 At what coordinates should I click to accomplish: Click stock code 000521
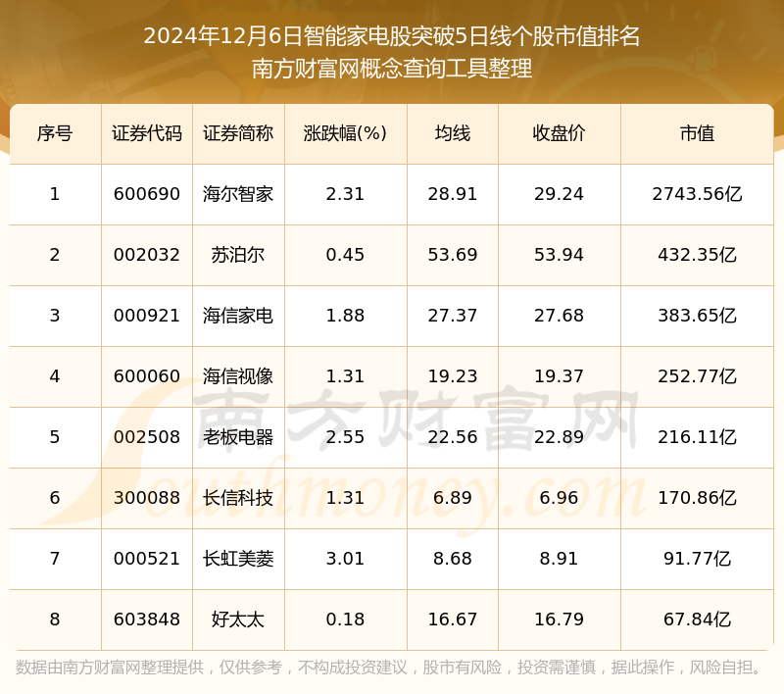click(x=146, y=559)
